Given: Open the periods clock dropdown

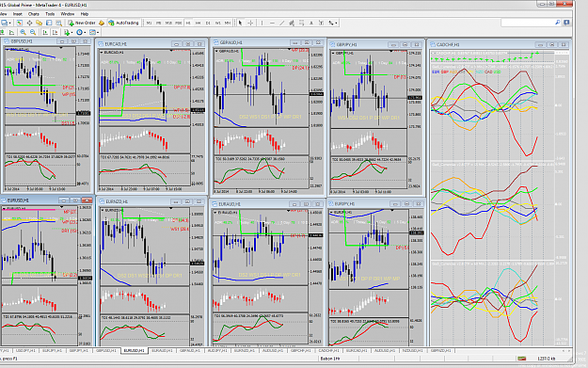Looking at the screenshot, I should [85, 32].
